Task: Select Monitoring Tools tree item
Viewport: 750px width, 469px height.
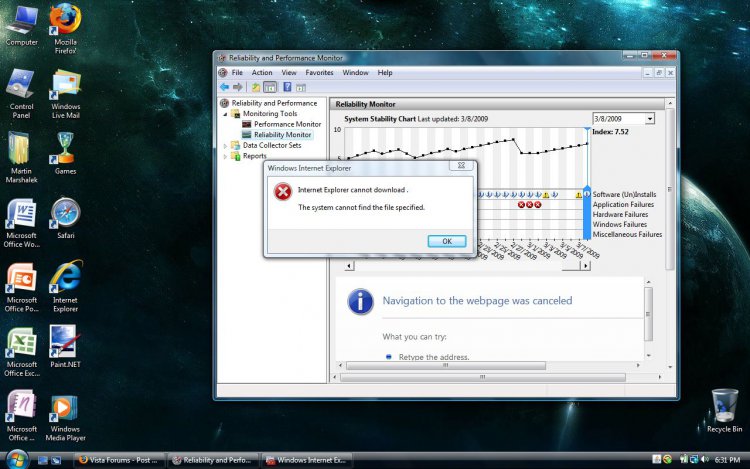Action: pos(270,114)
